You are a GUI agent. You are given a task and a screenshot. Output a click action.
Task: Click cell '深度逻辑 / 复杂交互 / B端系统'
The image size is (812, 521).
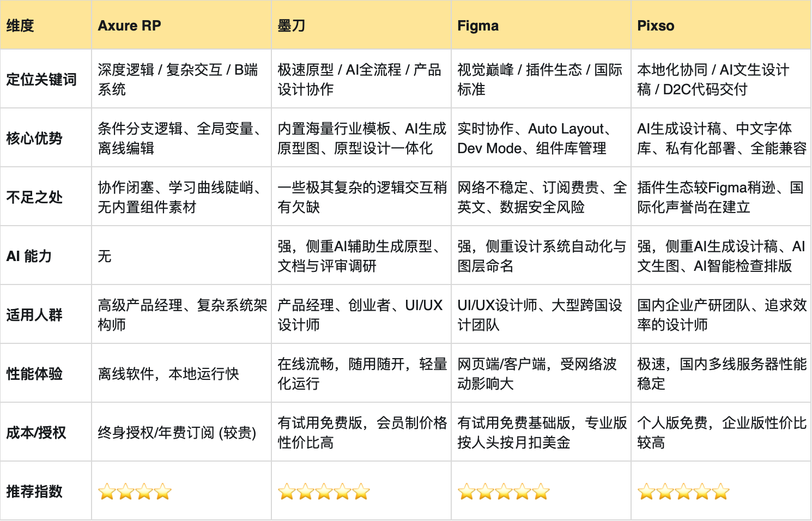click(x=181, y=79)
